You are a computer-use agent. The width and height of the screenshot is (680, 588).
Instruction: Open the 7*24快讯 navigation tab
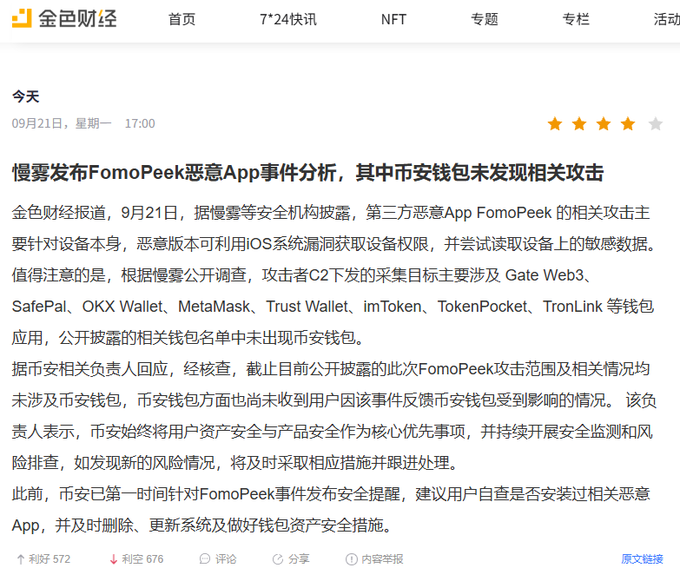coord(288,19)
